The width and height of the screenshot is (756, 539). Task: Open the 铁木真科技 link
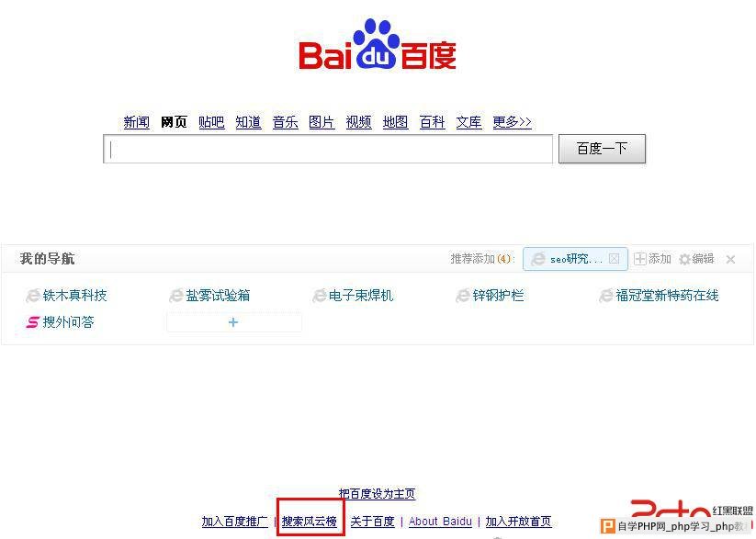74,296
